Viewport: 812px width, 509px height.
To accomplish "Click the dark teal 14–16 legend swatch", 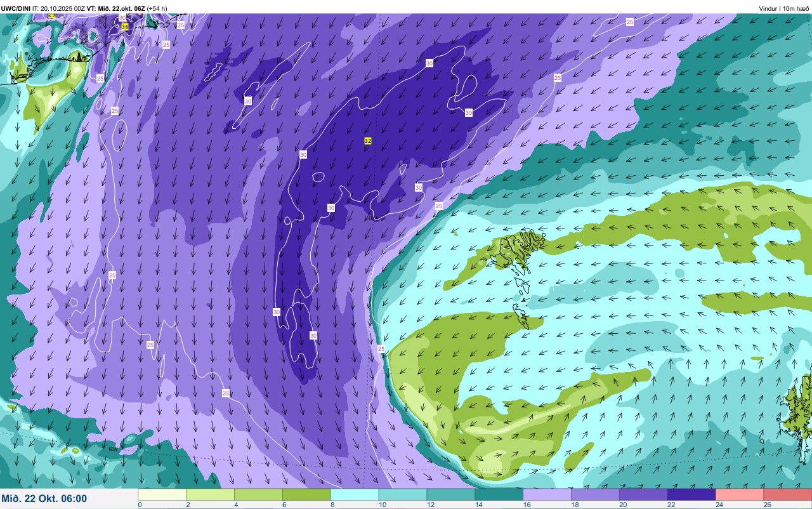I will pos(499,494).
